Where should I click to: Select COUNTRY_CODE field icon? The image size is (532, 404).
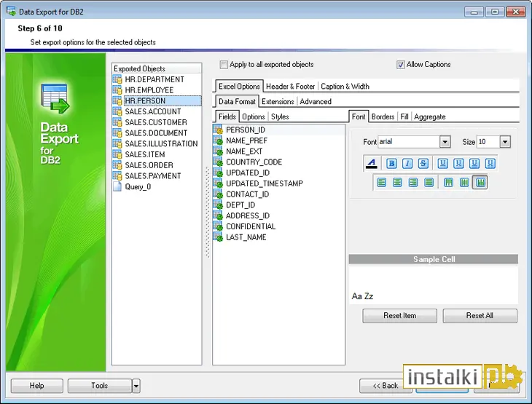click(x=218, y=162)
